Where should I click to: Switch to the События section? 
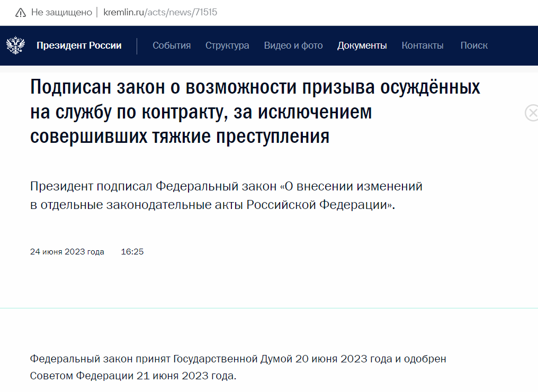[172, 45]
